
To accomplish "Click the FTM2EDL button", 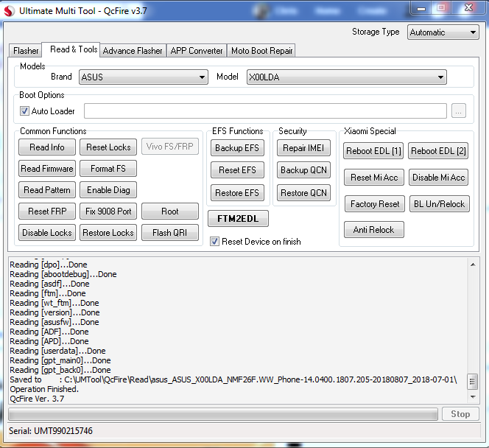I will (x=238, y=218).
